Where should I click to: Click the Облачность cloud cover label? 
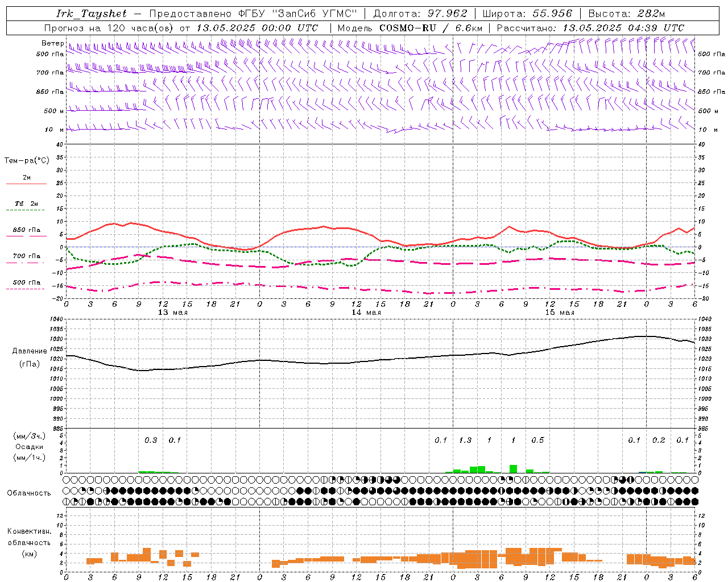29,493
